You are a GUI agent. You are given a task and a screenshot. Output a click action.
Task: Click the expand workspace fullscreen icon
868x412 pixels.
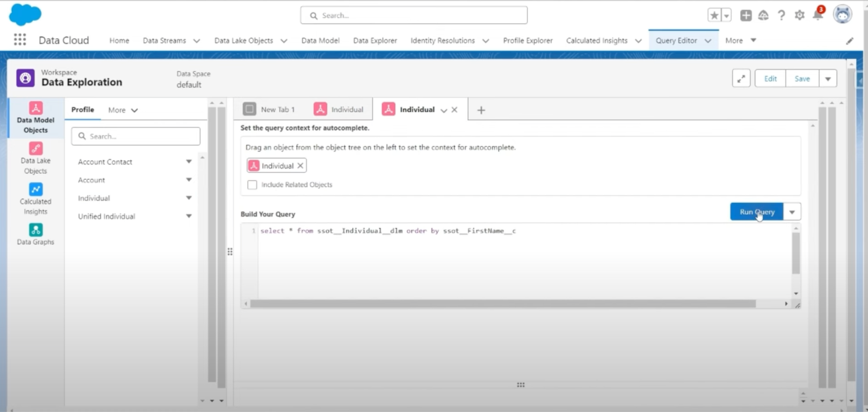pos(741,78)
